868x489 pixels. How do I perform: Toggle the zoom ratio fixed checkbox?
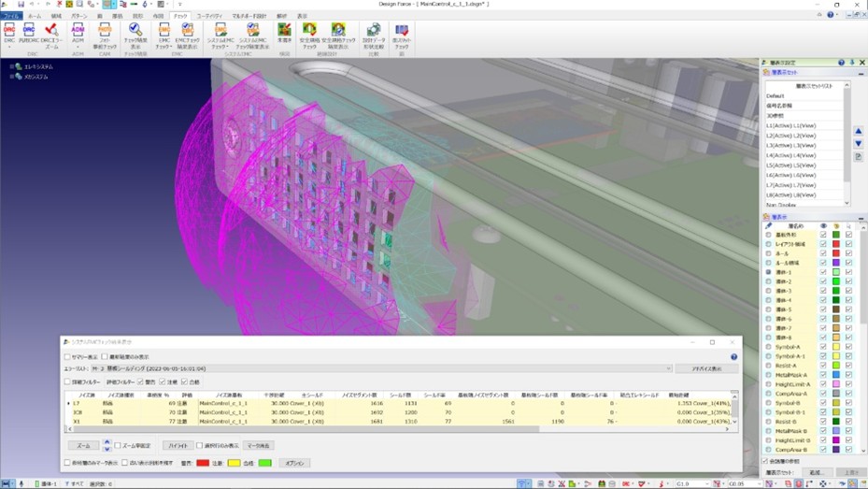click(118, 446)
